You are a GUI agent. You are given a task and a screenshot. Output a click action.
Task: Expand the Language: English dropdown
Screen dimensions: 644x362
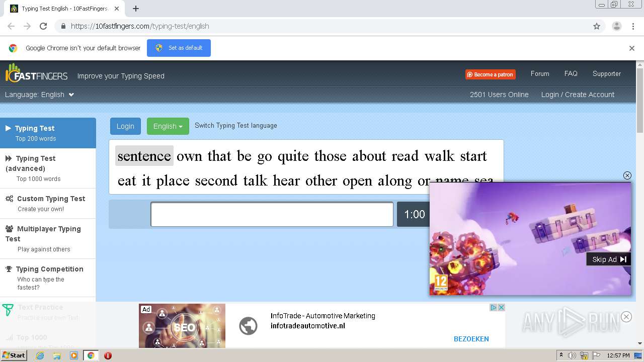39,95
